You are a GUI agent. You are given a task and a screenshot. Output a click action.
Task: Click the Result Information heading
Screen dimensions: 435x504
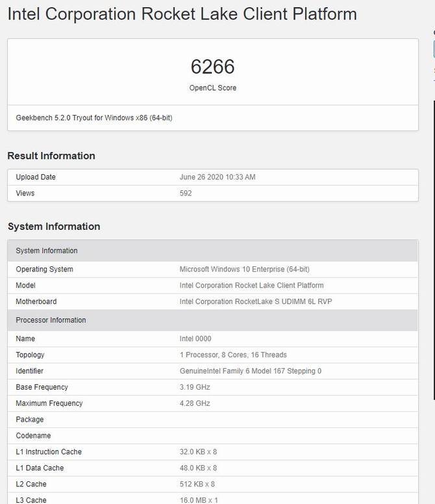click(51, 156)
